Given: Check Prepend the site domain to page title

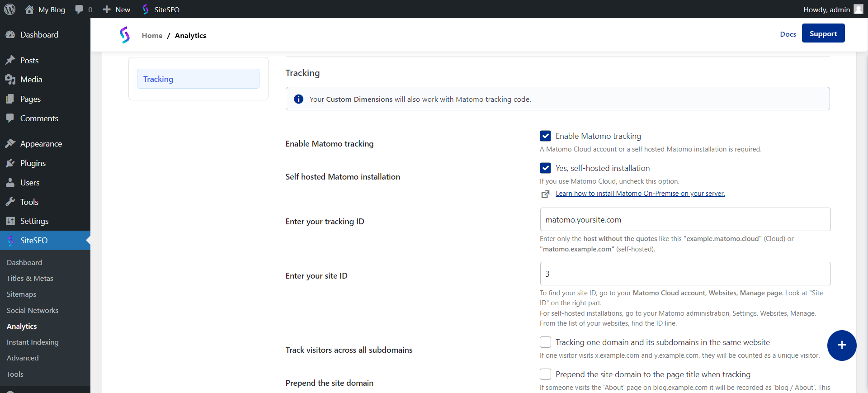Looking at the screenshot, I should click(545, 374).
